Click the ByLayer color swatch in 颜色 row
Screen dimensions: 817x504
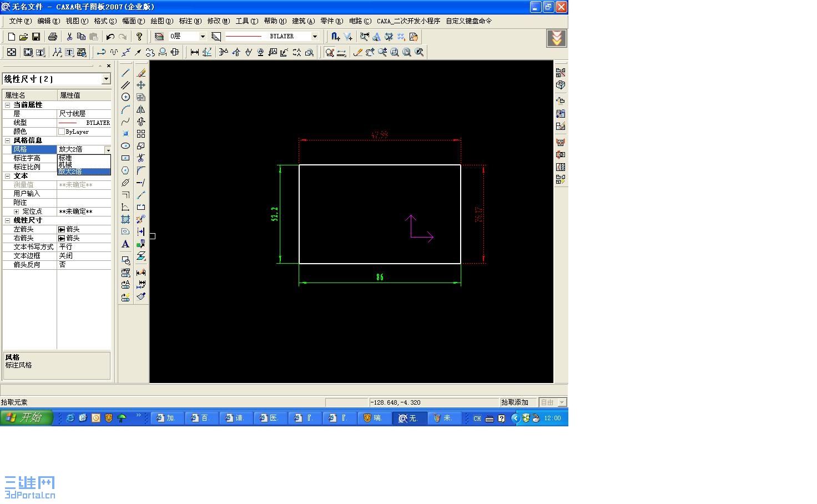point(62,132)
